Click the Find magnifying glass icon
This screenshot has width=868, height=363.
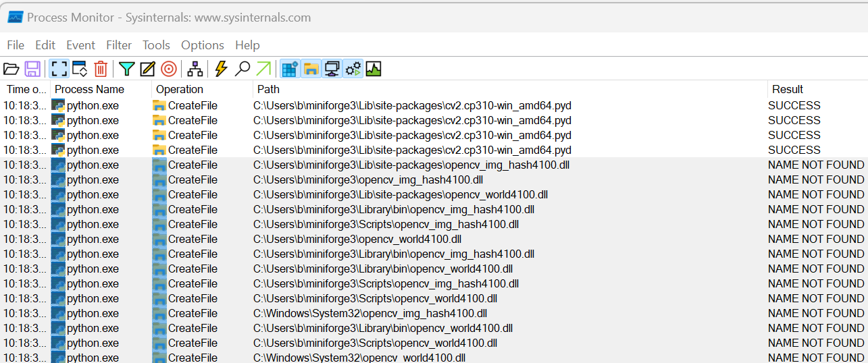pos(242,69)
